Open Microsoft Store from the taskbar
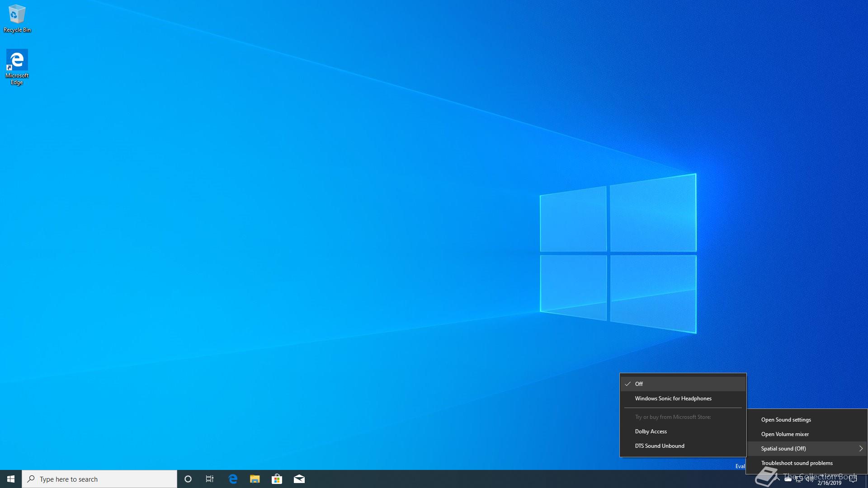 click(x=277, y=479)
